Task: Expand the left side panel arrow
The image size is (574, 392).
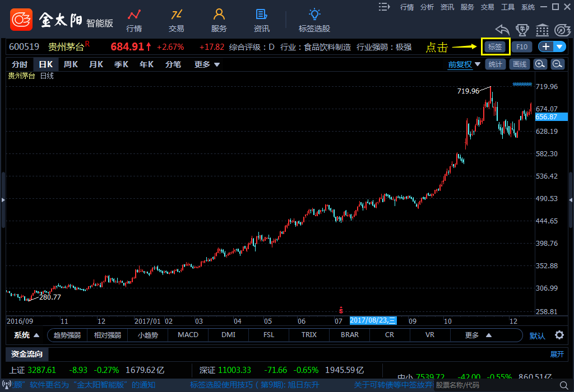Action: (x=3, y=200)
